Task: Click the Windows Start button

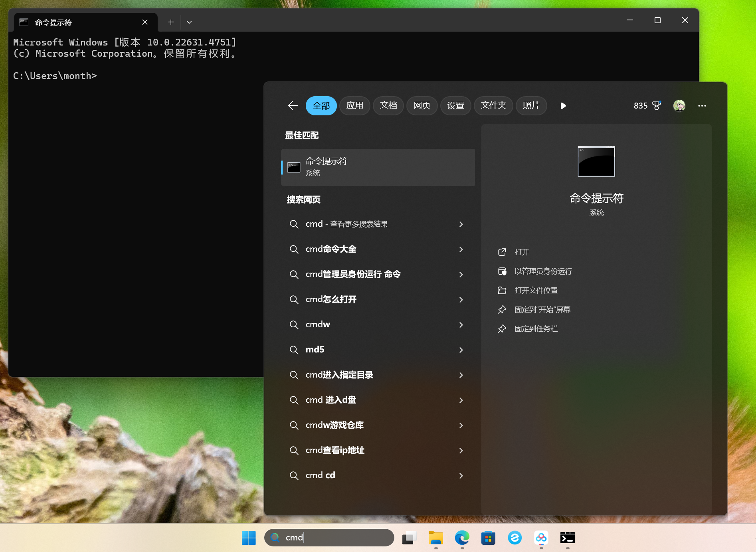Action: (249, 538)
